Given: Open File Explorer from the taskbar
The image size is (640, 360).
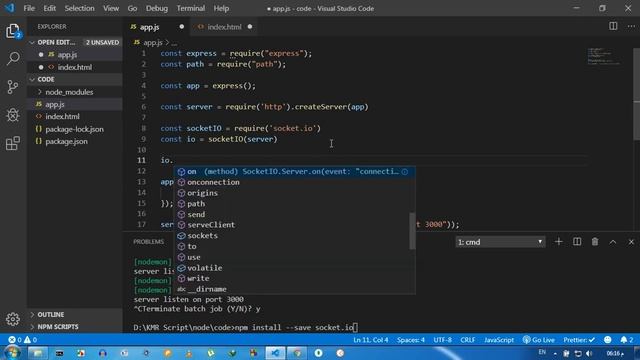Looking at the screenshot, I should point(38,353).
